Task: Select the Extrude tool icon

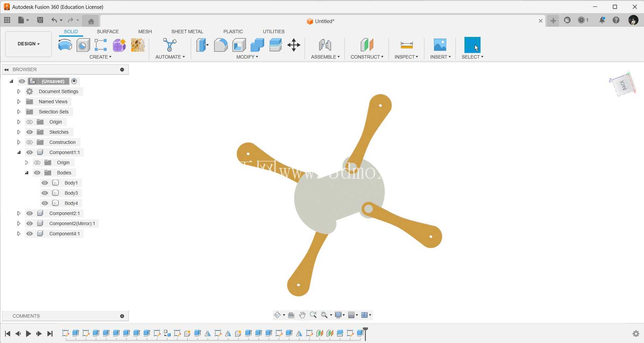Action: coord(65,45)
